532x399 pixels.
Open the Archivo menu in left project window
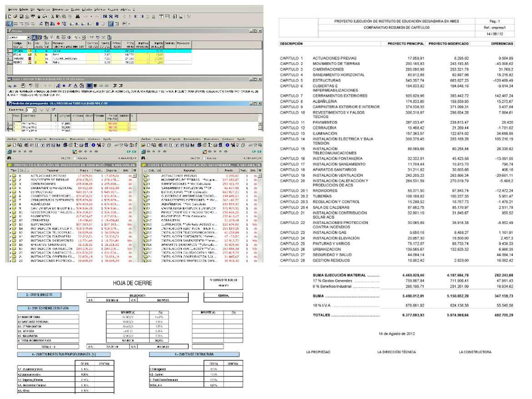12,139
